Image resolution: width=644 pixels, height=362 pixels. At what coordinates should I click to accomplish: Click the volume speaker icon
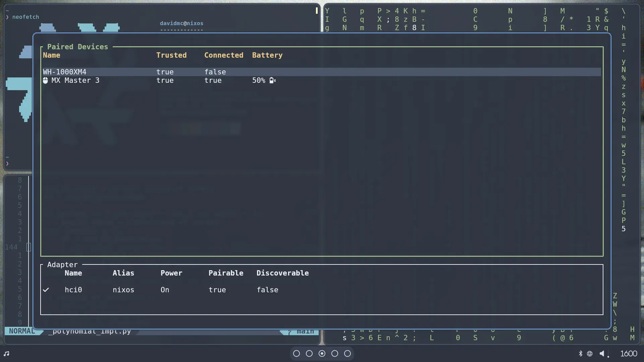click(x=602, y=354)
